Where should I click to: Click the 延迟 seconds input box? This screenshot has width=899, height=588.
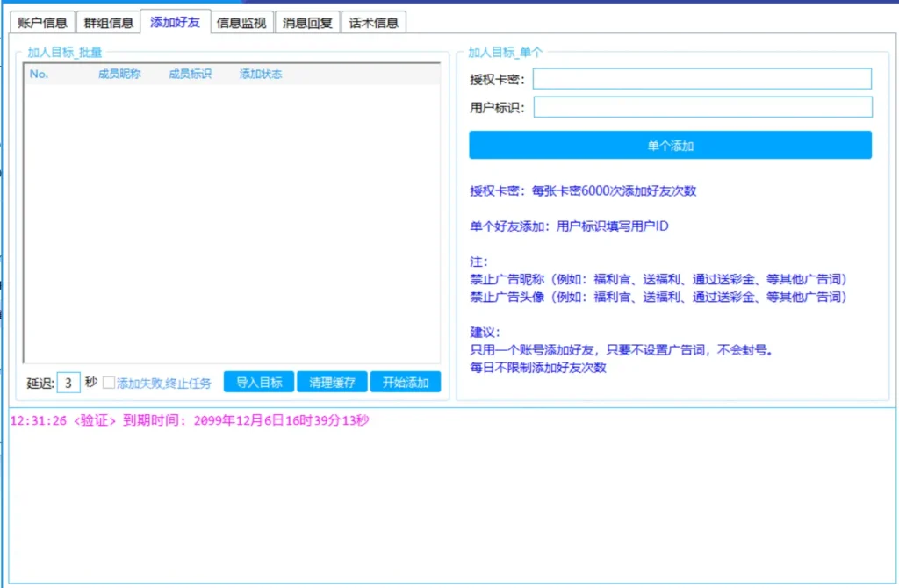68,383
